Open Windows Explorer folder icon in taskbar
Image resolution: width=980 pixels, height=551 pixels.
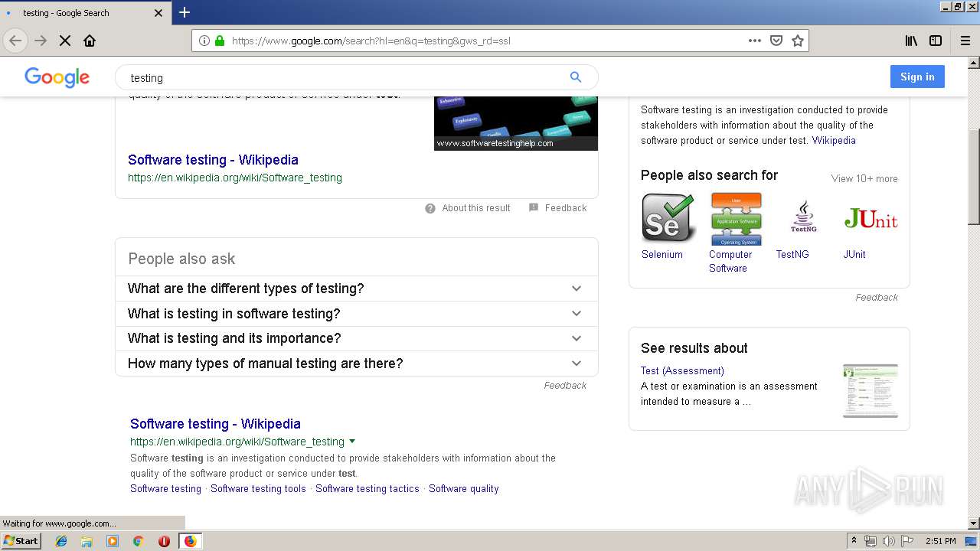(87, 541)
